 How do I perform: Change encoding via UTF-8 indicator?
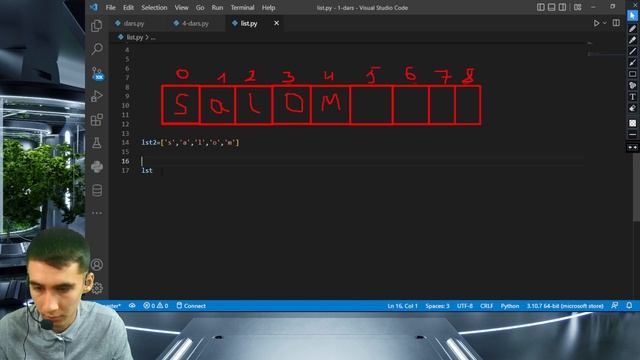464,306
